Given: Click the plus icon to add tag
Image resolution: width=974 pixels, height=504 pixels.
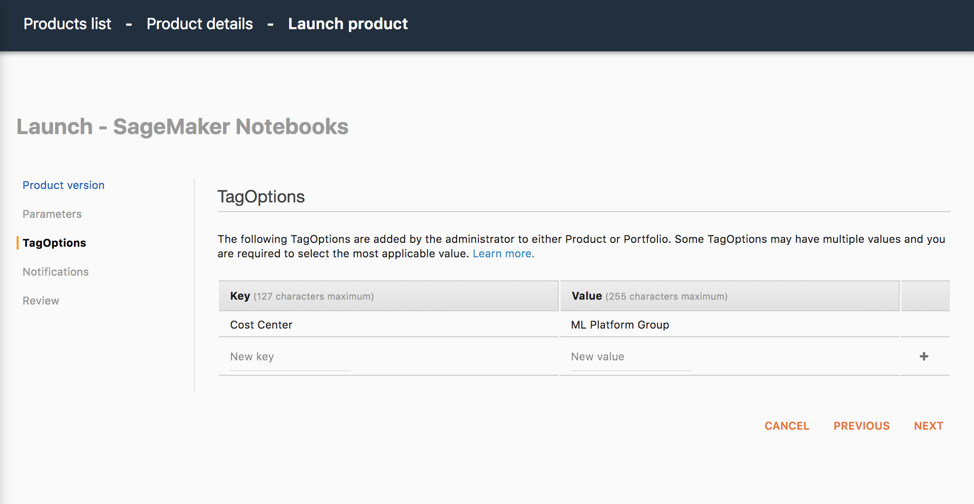Looking at the screenshot, I should [924, 357].
